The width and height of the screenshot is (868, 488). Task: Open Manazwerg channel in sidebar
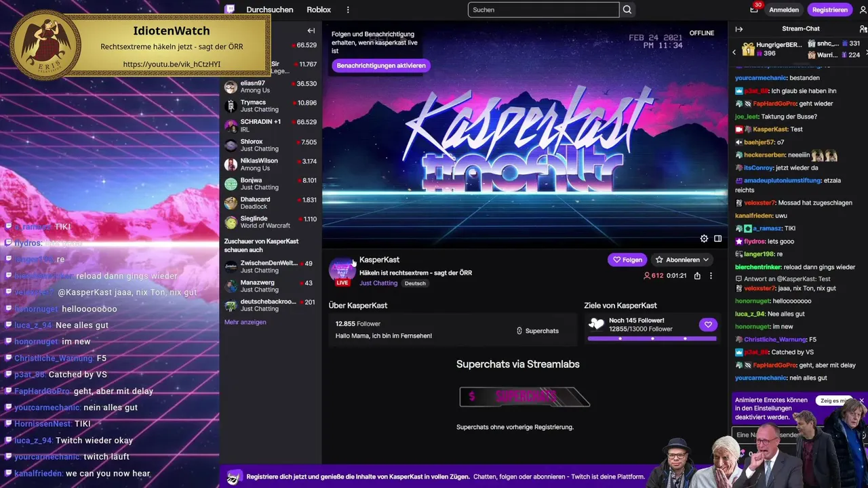click(271, 286)
